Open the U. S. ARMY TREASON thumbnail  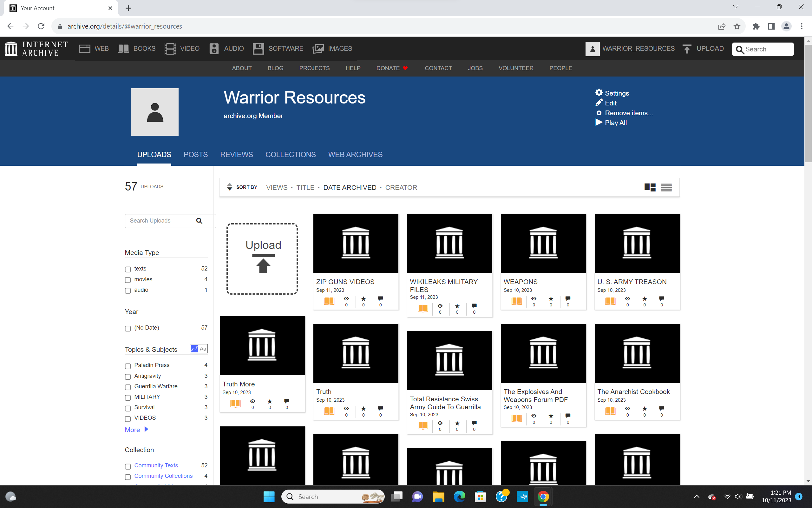[x=637, y=243]
